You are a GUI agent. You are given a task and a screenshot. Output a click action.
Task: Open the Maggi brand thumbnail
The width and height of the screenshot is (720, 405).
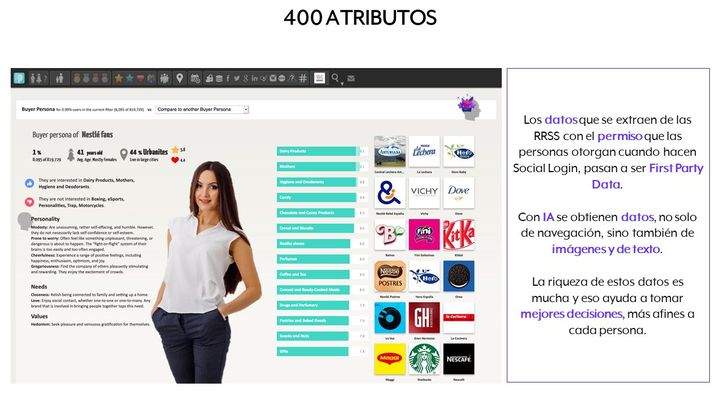pyautogui.click(x=390, y=359)
